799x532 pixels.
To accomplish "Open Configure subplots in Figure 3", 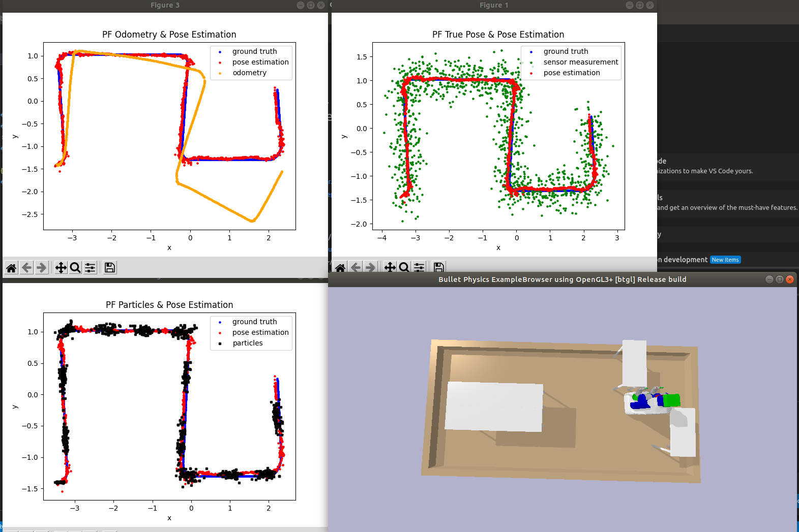I will click(90, 268).
